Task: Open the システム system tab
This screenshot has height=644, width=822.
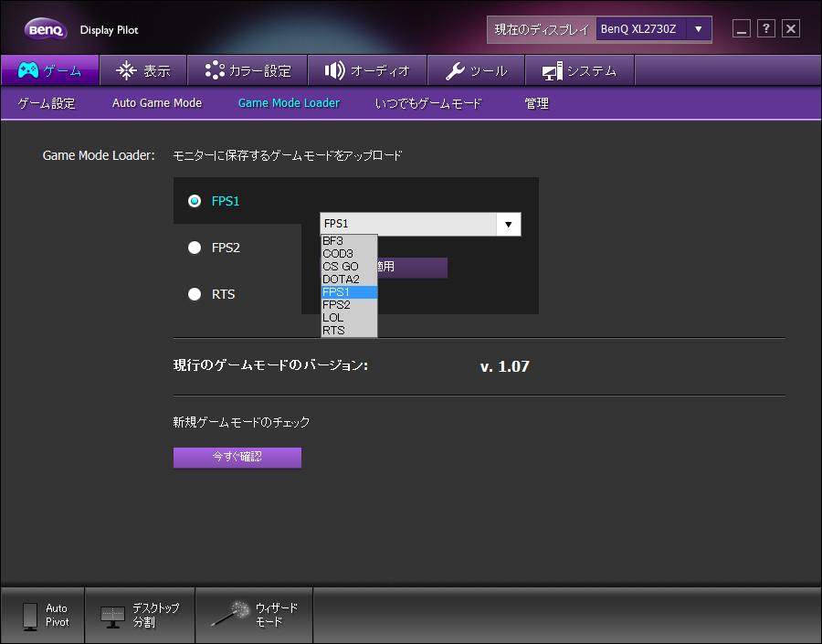Action: coord(579,70)
